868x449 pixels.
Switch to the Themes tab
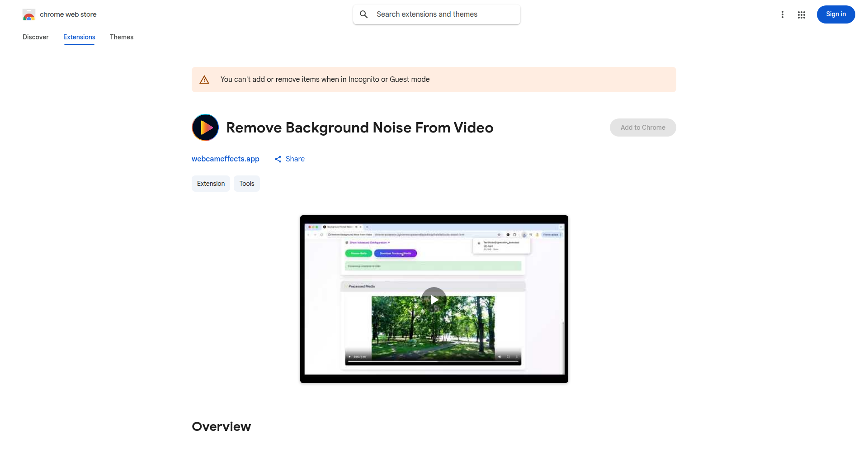pyautogui.click(x=121, y=37)
